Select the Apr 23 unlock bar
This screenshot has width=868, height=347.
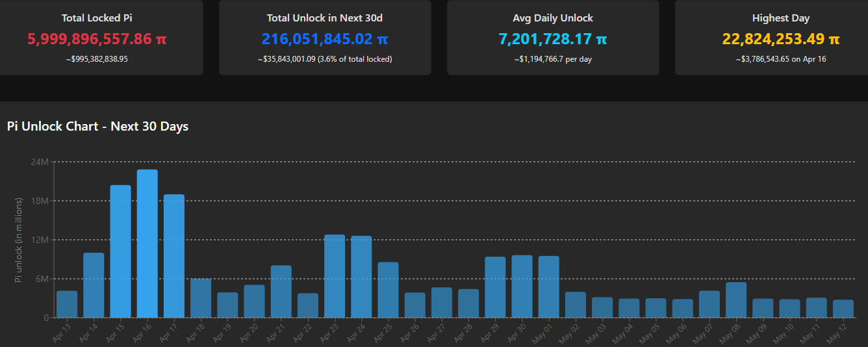tap(335, 276)
